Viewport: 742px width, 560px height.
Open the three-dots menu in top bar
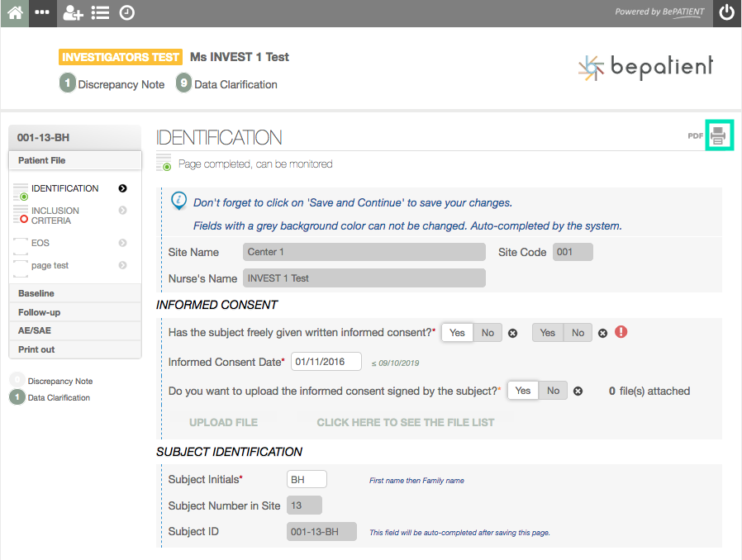coord(42,13)
